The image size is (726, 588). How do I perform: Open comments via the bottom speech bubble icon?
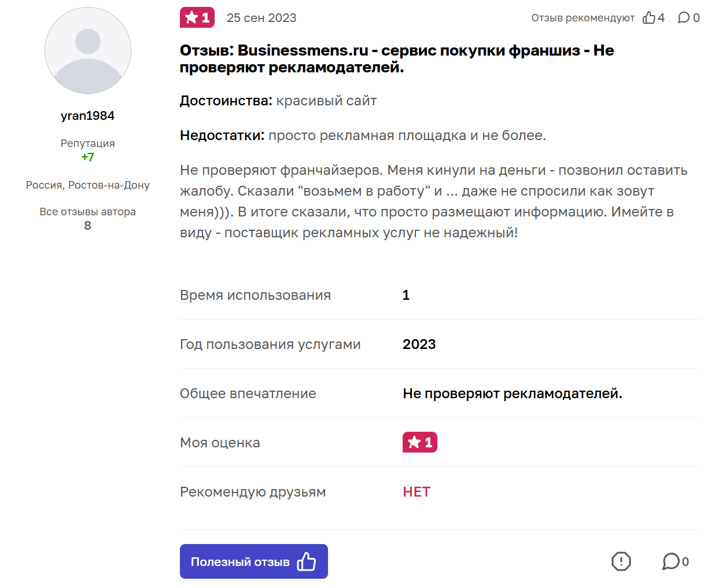pos(670,561)
